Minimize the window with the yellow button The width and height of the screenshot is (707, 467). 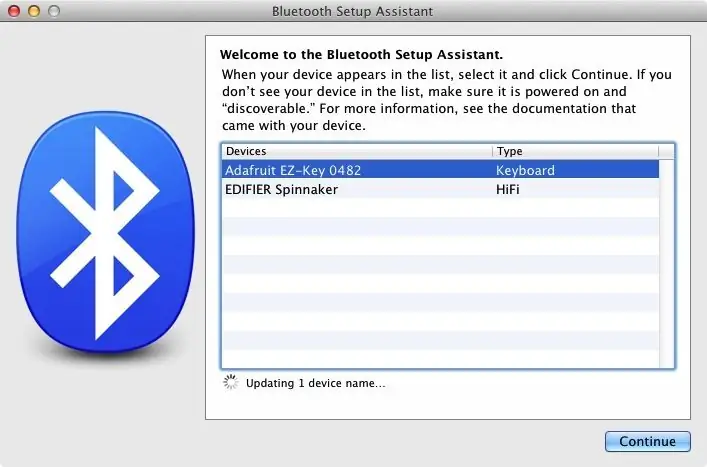34,11
